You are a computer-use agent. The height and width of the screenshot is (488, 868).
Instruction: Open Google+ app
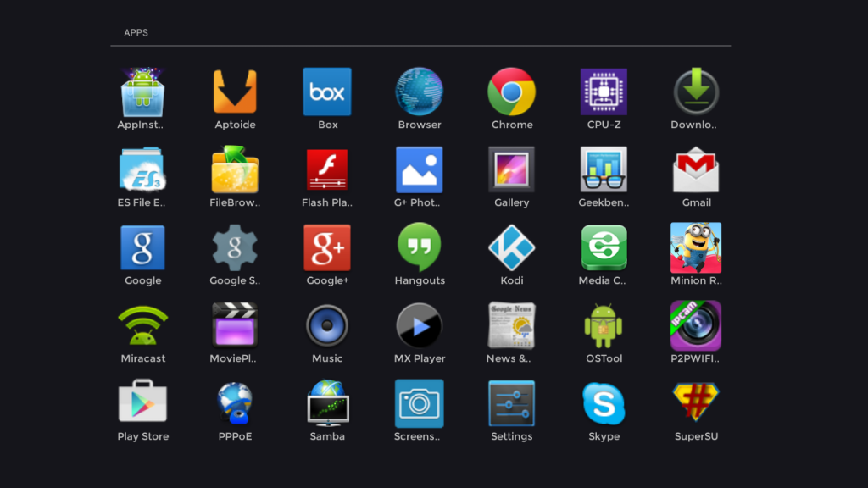coord(327,248)
